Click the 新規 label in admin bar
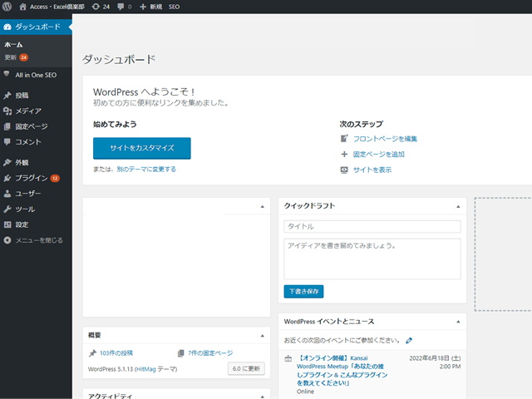 (156, 7)
